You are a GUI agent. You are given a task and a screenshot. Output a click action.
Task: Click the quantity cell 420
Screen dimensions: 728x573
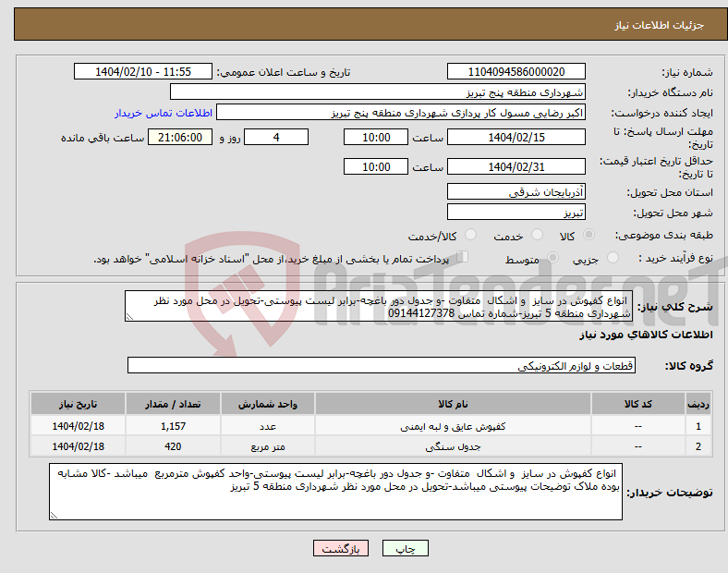point(173,446)
